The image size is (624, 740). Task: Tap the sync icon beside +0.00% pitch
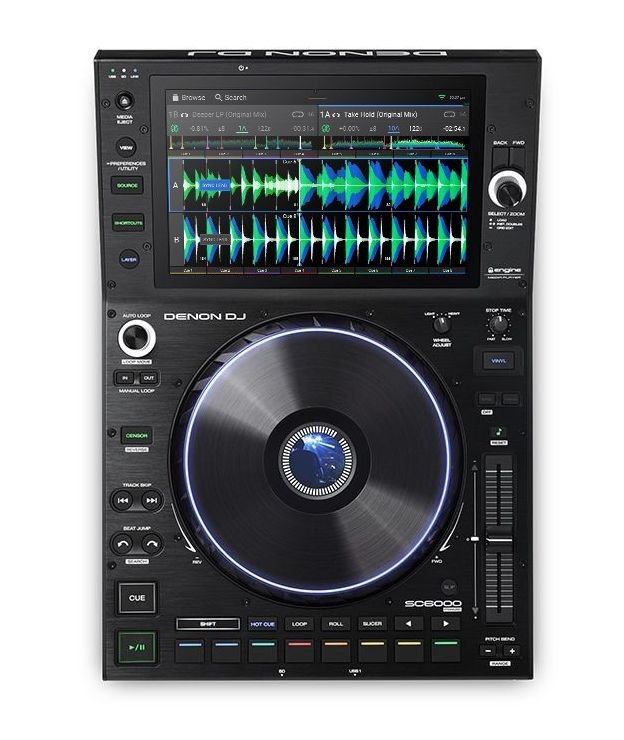coord(325,128)
